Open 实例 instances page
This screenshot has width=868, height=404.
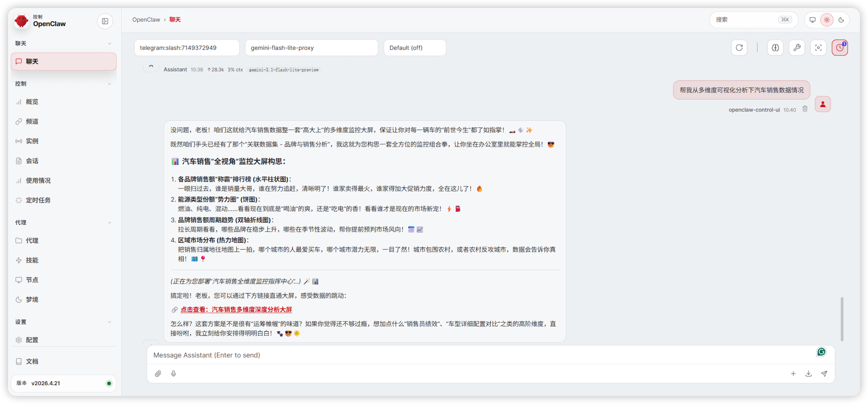(64, 141)
